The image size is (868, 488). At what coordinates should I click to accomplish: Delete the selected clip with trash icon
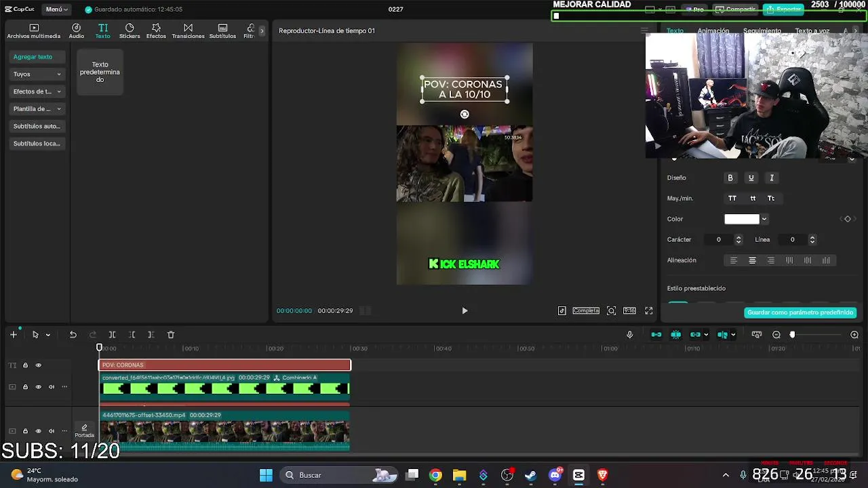tap(171, 335)
